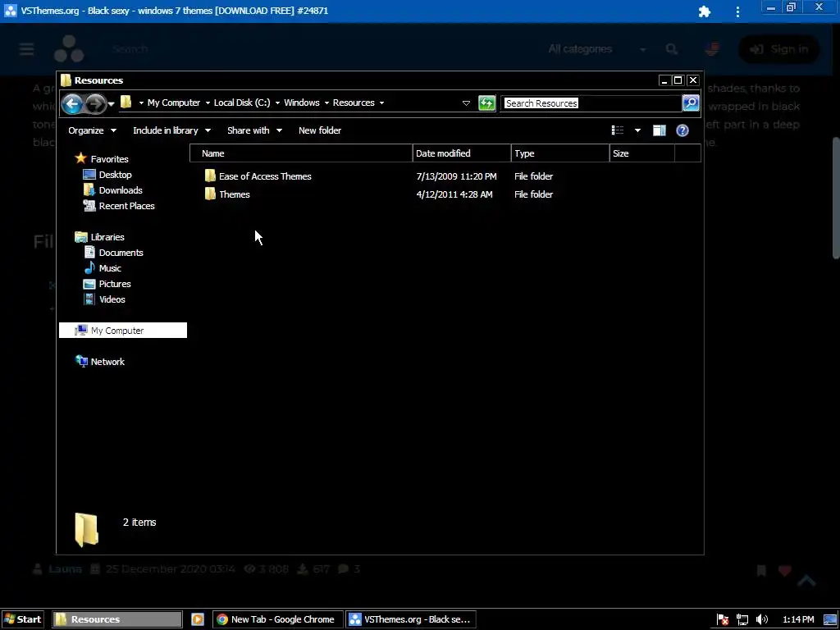Select Libraries in navigation pane

107,237
